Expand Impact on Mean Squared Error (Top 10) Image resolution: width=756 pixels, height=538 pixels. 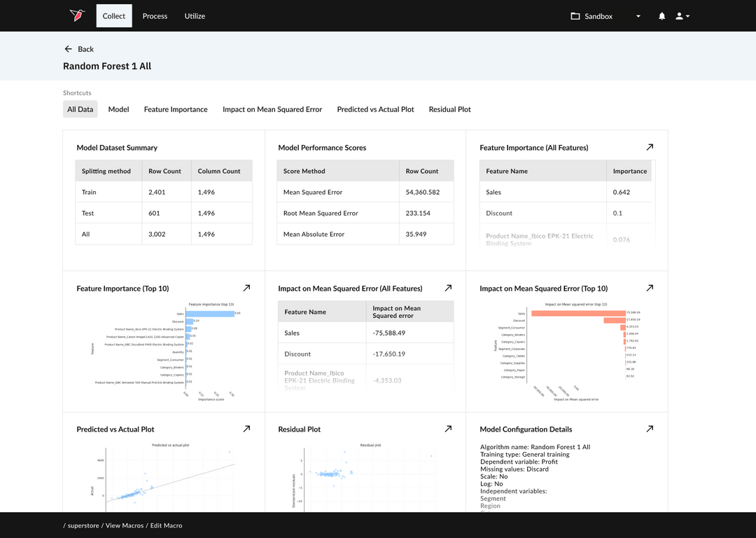point(650,288)
